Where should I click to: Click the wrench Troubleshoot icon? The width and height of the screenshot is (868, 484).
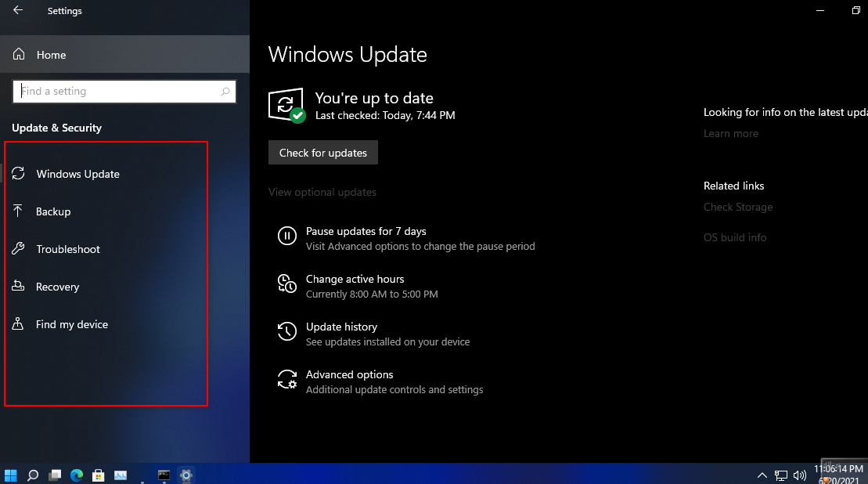18,248
